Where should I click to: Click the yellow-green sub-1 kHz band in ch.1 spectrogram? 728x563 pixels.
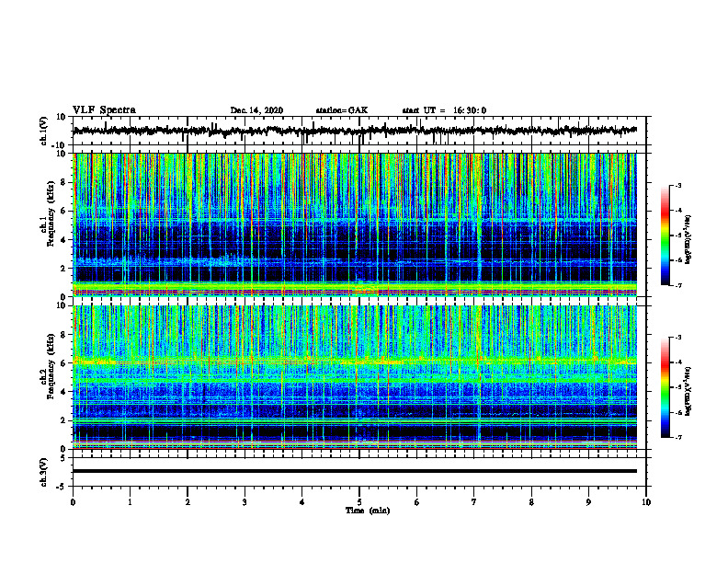(355, 285)
